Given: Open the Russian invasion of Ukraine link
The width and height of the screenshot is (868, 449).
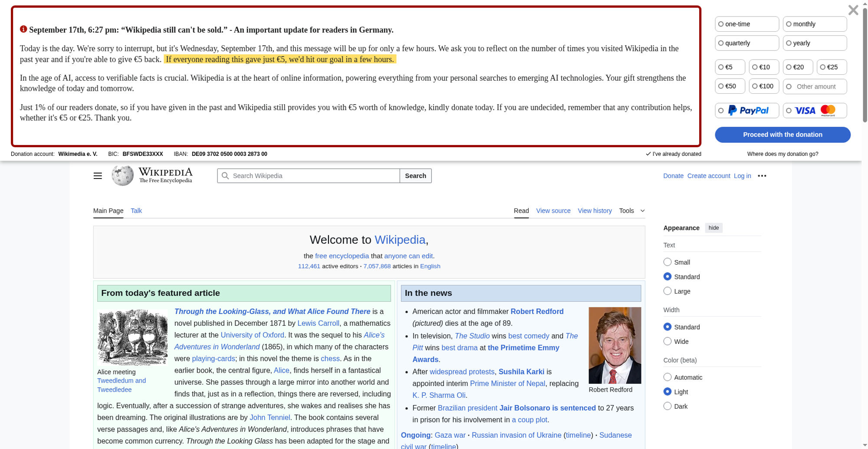Looking at the screenshot, I should [x=516, y=435].
